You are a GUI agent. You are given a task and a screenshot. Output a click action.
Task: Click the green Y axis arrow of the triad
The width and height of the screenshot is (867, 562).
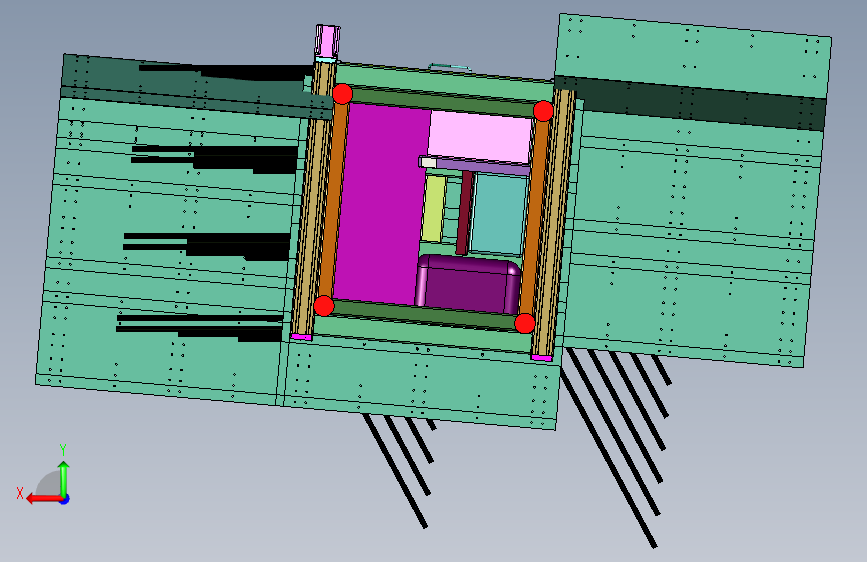[64, 478]
